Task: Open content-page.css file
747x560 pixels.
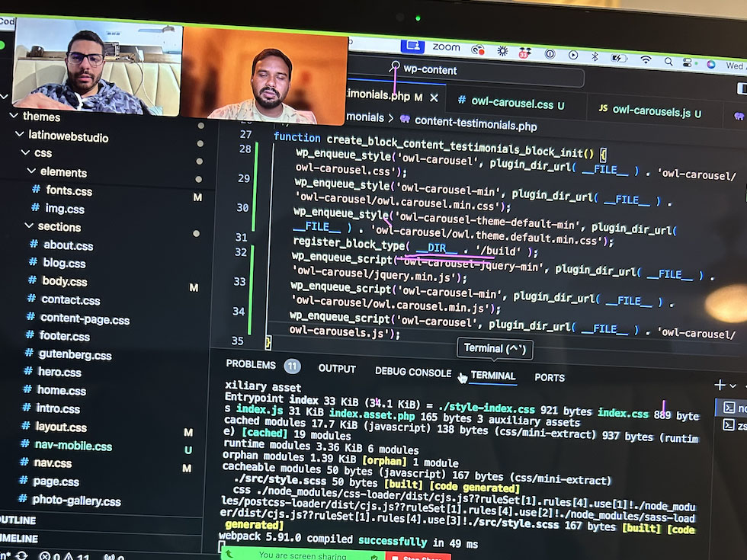Action: point(85,318)
